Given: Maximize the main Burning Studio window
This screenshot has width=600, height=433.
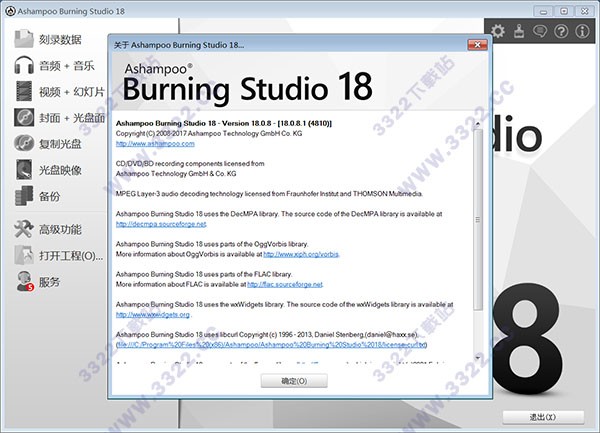Looking at the screenshot, I should 564,11.
